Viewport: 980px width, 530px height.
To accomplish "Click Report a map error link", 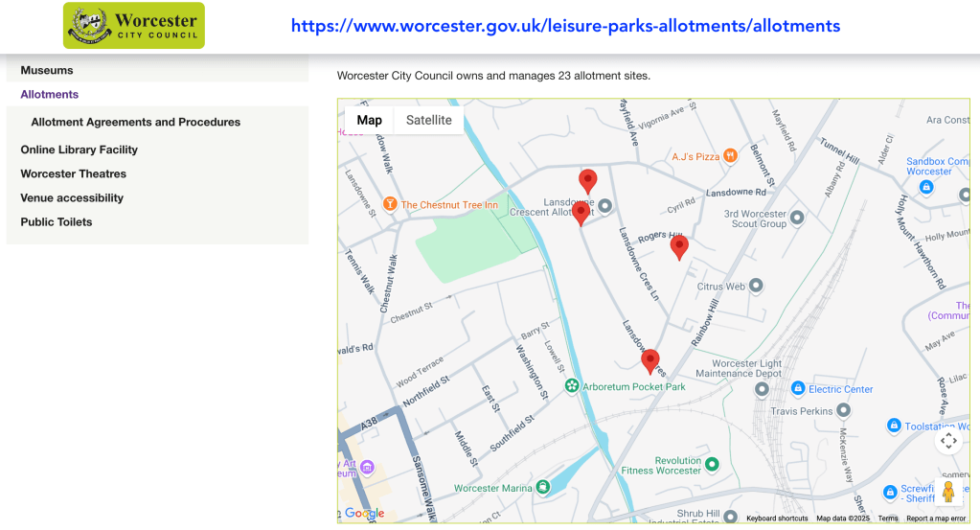I will click(x=936, y=518).
